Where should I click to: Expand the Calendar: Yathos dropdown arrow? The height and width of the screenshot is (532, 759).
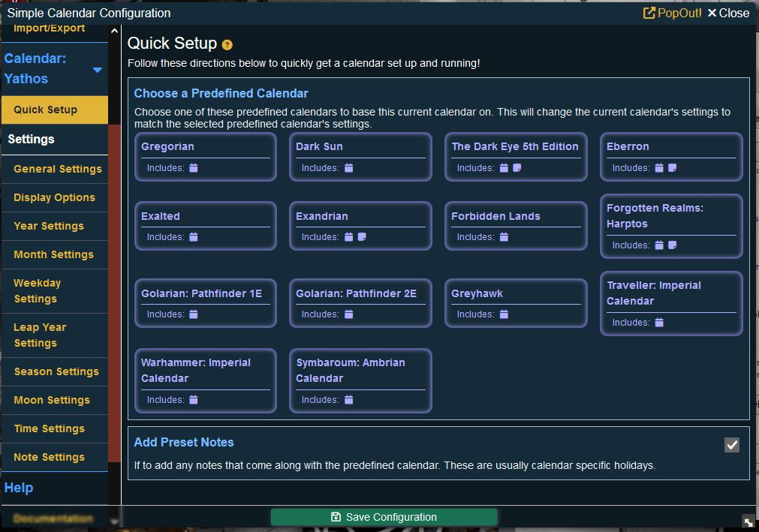[x=98, y=70]
